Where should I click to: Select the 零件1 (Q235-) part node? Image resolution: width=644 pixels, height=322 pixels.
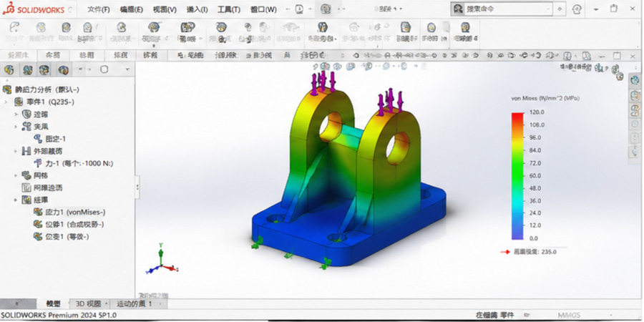point(44,102)
